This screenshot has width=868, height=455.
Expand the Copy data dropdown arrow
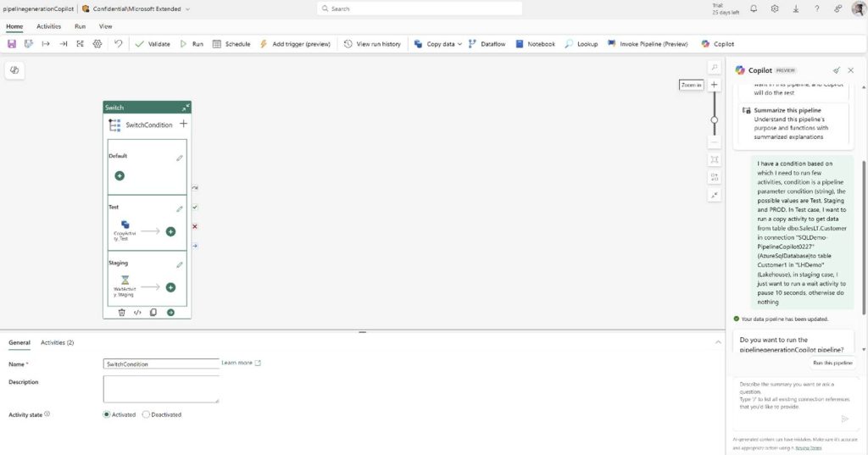(x=459, y=44)
